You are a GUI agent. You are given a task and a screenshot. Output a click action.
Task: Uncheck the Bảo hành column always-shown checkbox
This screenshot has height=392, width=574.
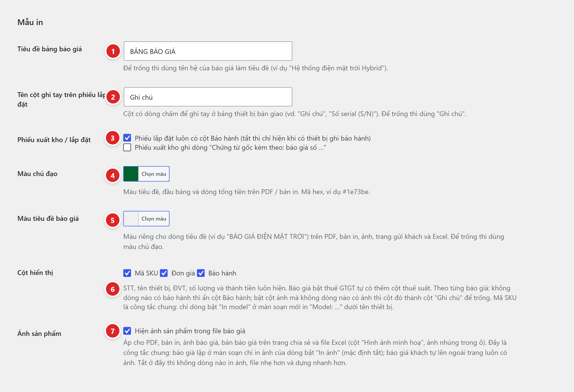click(x=127, y=138)
